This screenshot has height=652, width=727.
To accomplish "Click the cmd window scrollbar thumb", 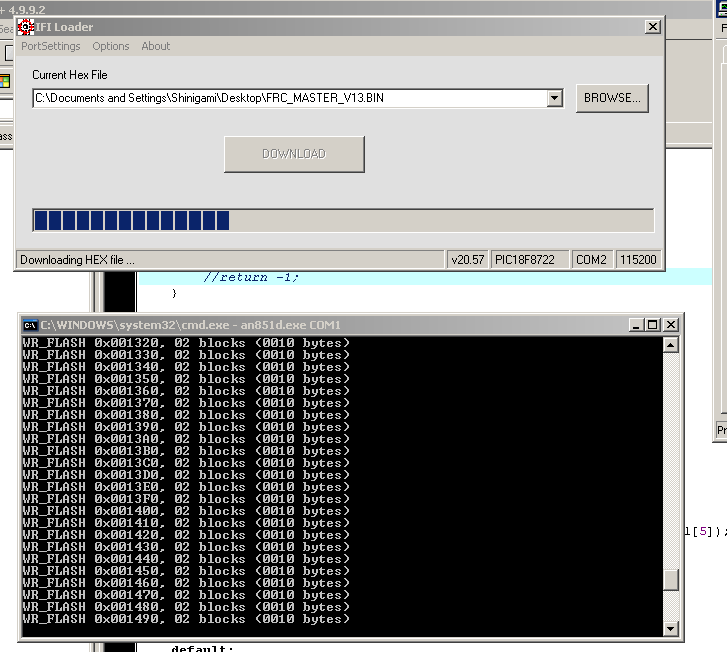I will (x=670, y=579).
